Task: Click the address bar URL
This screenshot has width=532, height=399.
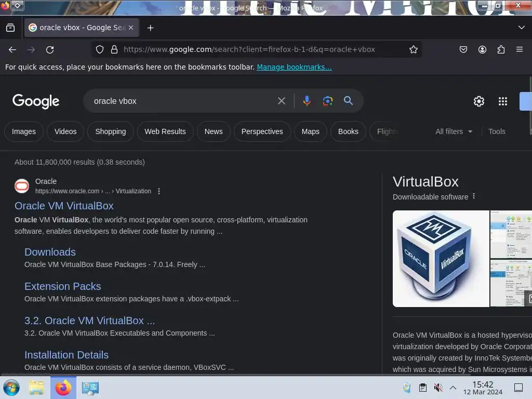Action: (x=249, y=49)
